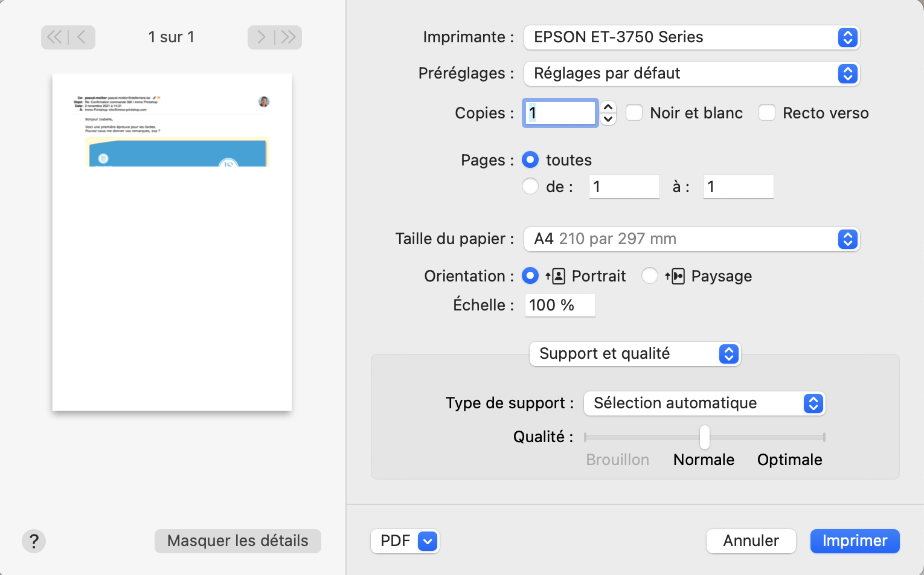Go to the first preview page
This screenshot has width=924, height=575.
[x=54, y=37]
